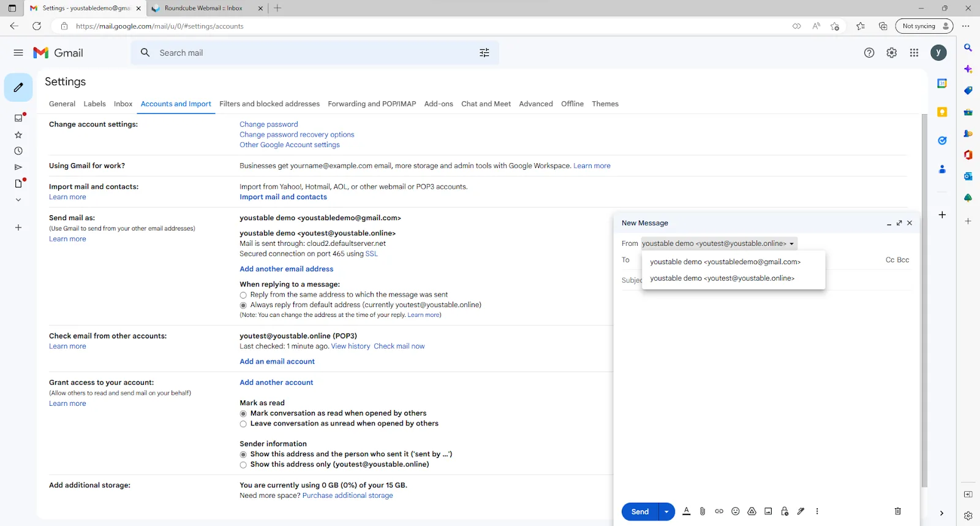This screenshot has width=980, height=526.
Task: Switch to Filters and blocked addresses tab
Action: 269,104
